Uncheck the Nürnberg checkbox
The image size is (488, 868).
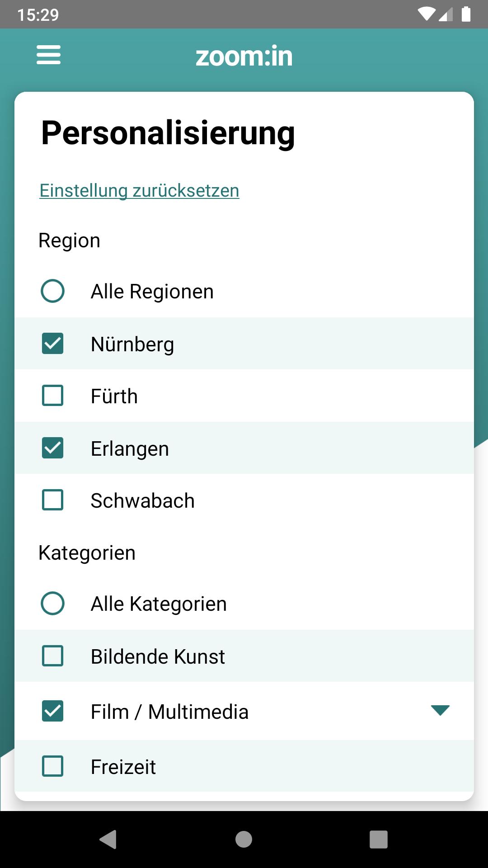(52, 344)
